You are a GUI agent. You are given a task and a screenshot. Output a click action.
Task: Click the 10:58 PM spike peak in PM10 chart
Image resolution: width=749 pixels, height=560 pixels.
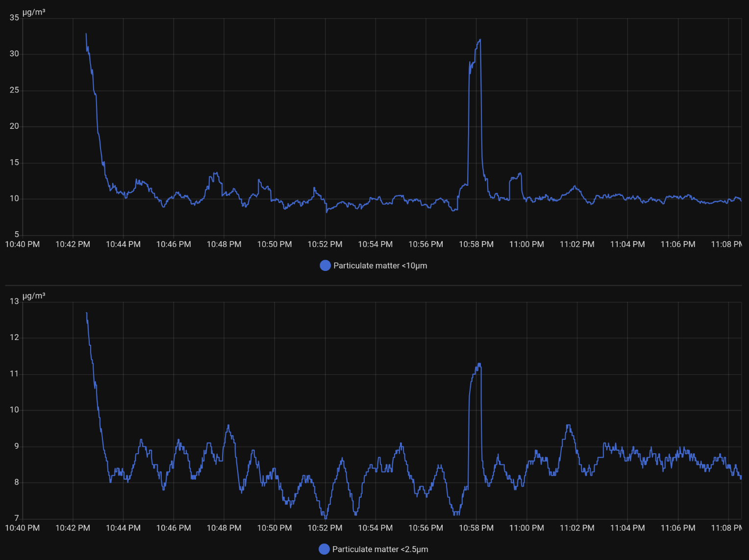click(479, 40)
